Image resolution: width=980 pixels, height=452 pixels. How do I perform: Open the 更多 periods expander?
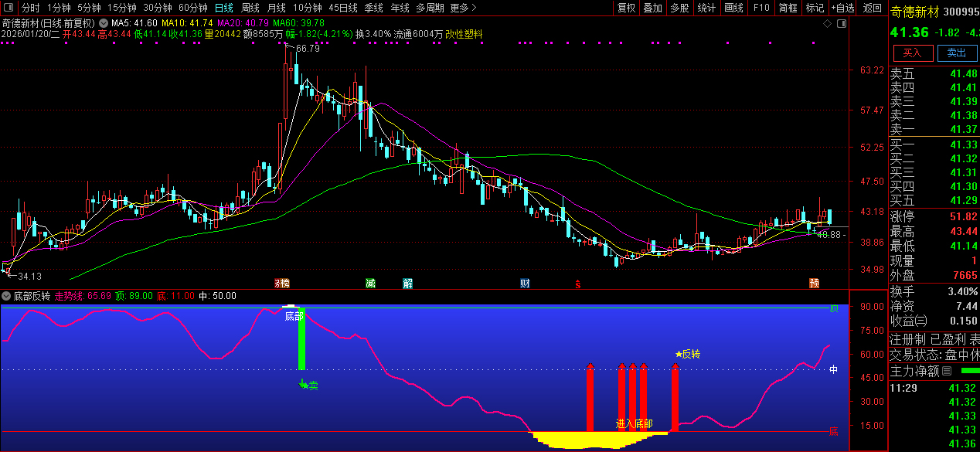(462, 8)
